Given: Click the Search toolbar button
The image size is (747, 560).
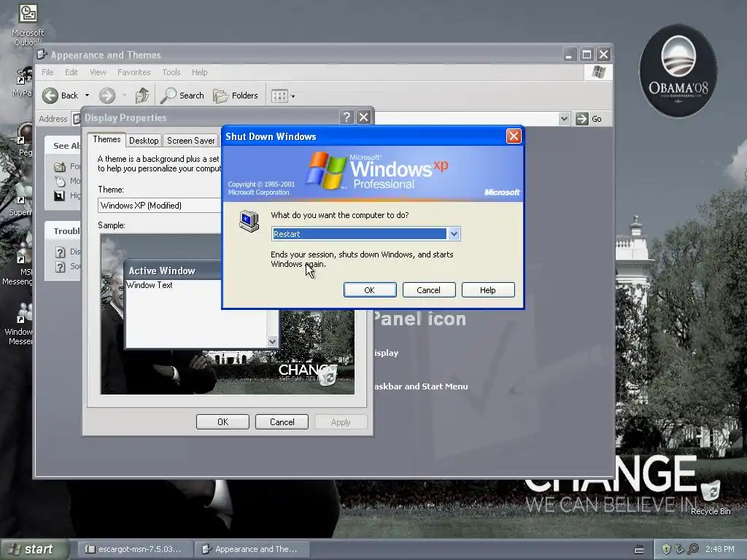Looking at the screenshot, I should click(x=182, y=96).
